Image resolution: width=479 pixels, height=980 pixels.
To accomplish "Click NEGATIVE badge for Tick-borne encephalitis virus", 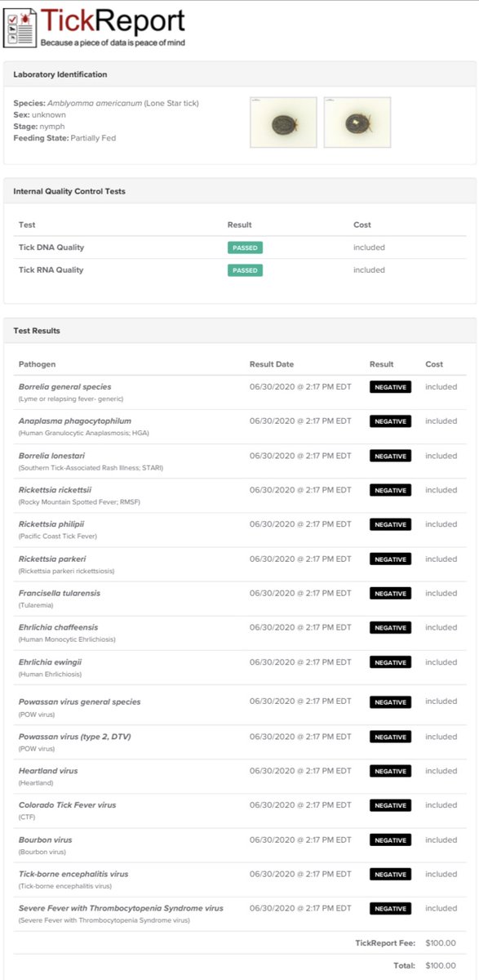I will pos(390,875).
